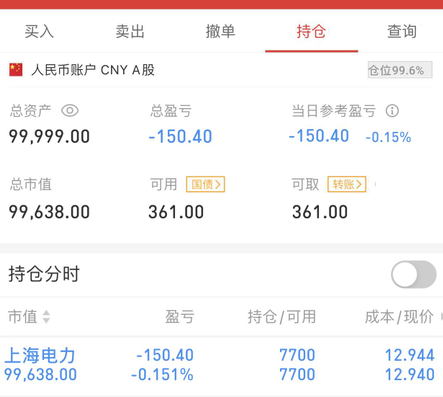The width and height of the screenshot is (443, 397).
Task: Tap the China flag account icon
Action: pos(16,70)
